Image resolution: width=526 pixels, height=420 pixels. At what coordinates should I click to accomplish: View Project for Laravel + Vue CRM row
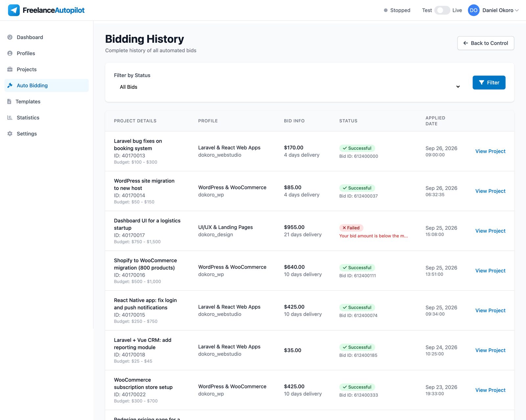tap(490, 350)
